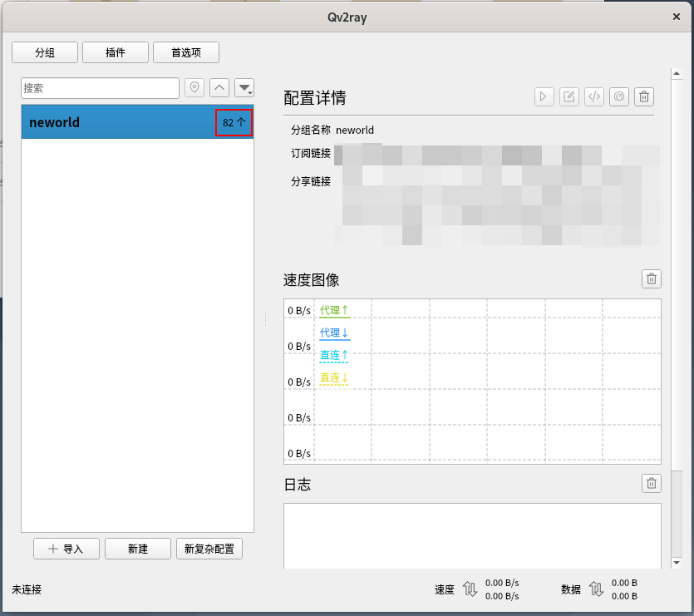The image size is (694, 616).
Task: Click the 82 connection count badge
Action: coord(234,122)
